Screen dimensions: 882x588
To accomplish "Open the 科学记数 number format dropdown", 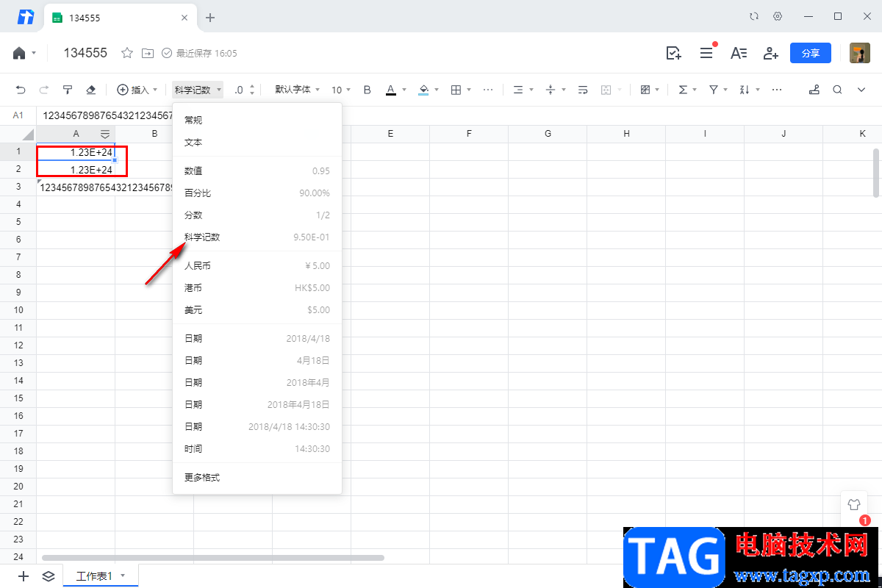I will click(x=198, y=90).
